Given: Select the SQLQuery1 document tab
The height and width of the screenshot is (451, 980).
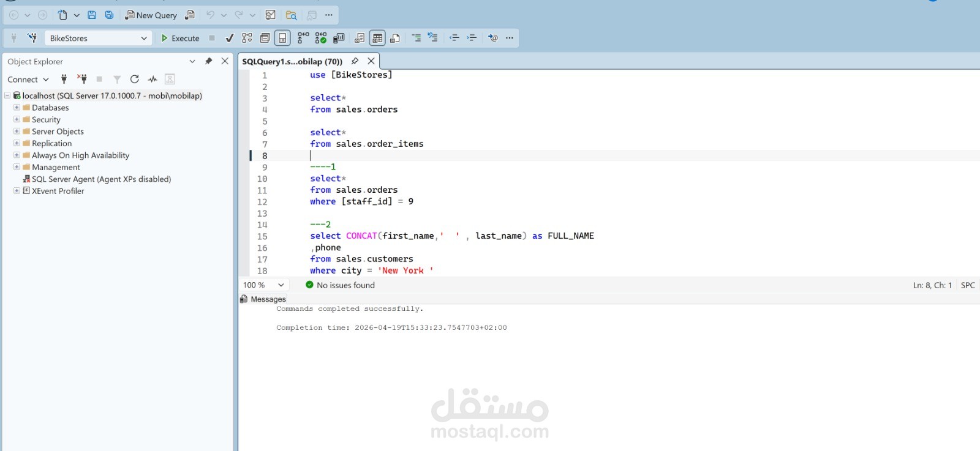Looking at the screenshot, I should 292,61.
